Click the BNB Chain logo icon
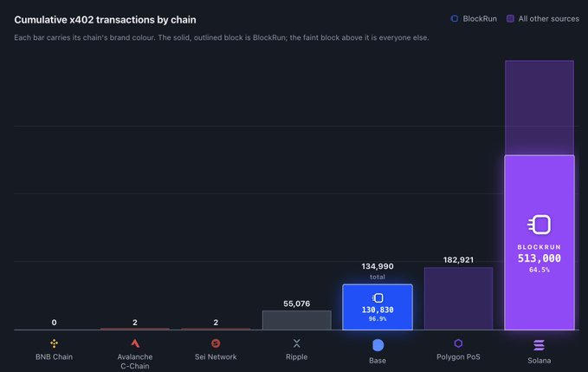Viewport: 588px width, 372px height. (x=54, y=343)
